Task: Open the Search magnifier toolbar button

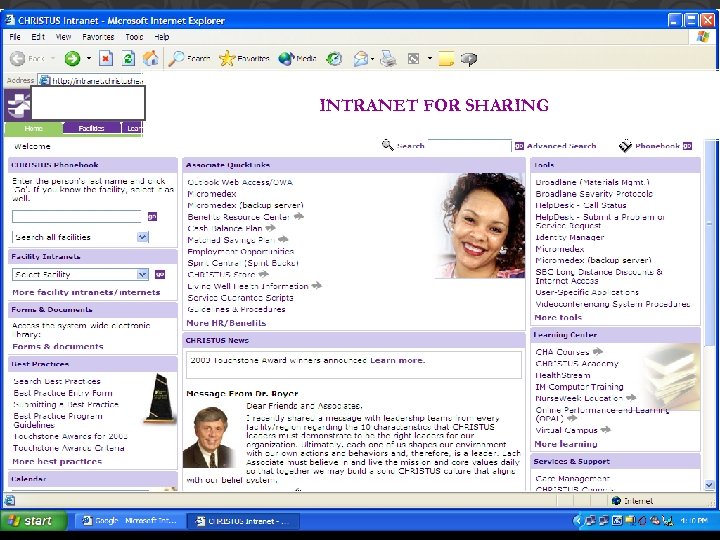Action: tap(189, 58)
